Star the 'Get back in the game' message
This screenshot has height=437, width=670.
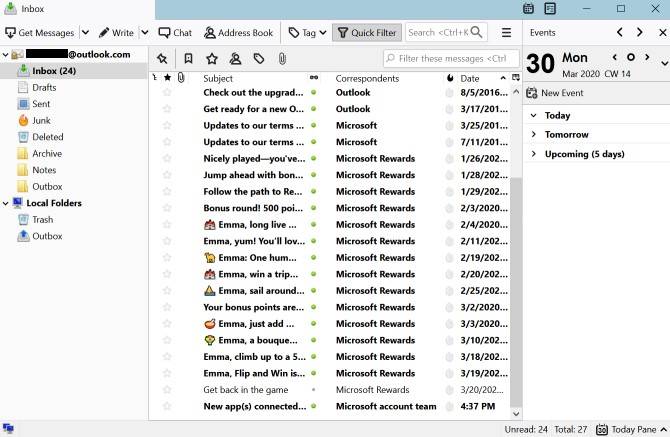(167, 390)
